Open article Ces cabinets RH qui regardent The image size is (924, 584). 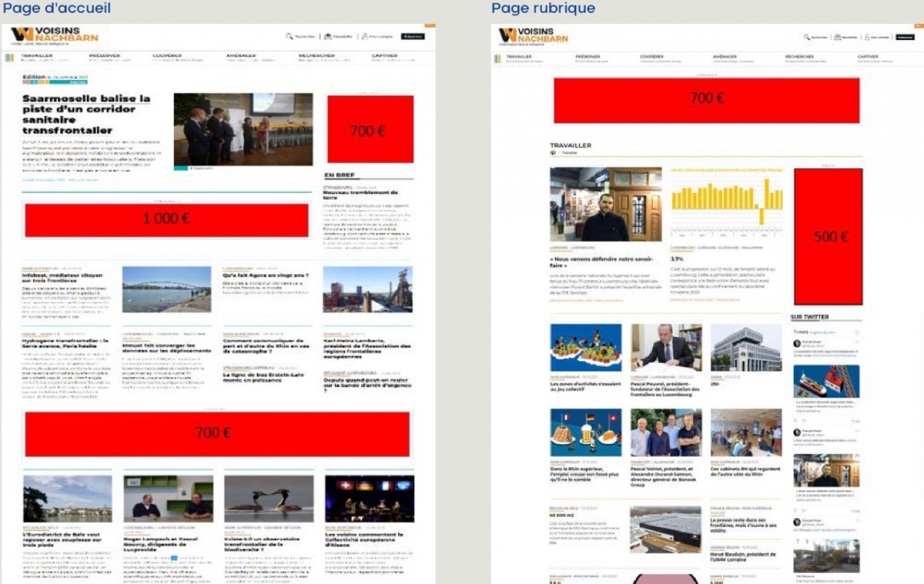point(745,471)
